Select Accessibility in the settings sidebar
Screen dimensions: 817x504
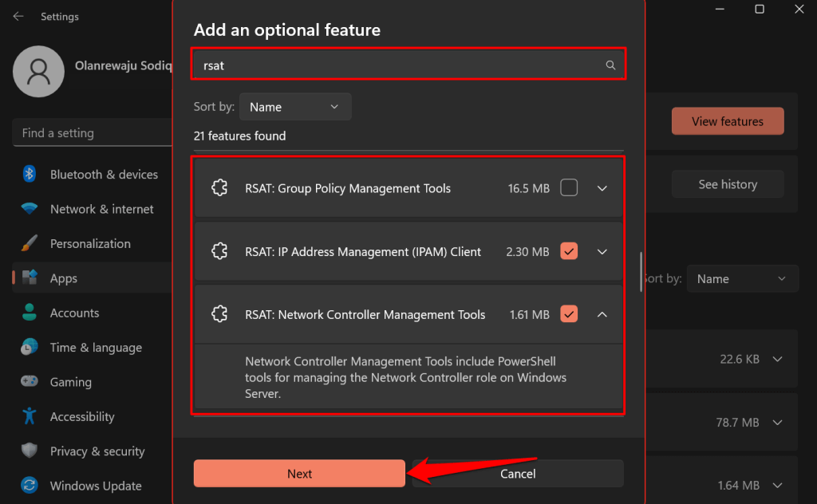pyautogui.click(x=81, y=416)
